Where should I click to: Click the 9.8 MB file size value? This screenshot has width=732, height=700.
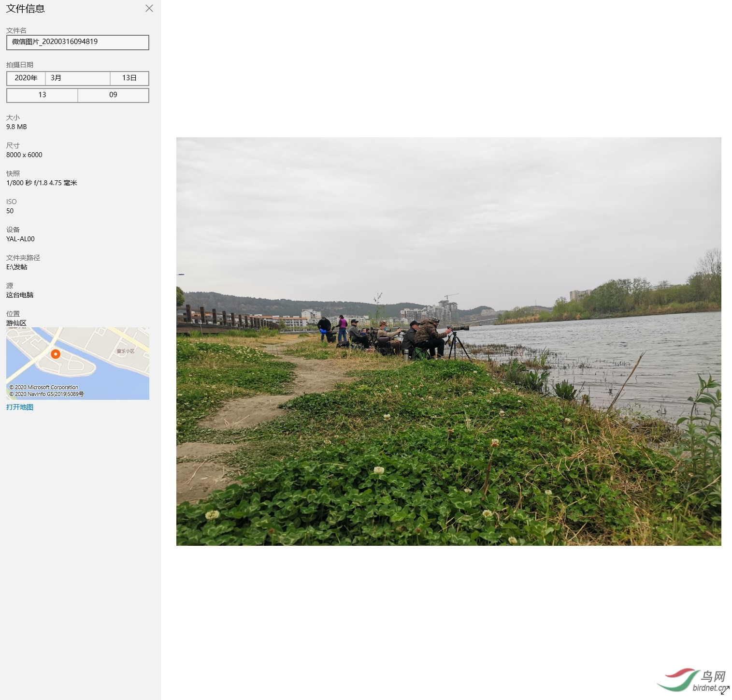click(x=16, y=127)
